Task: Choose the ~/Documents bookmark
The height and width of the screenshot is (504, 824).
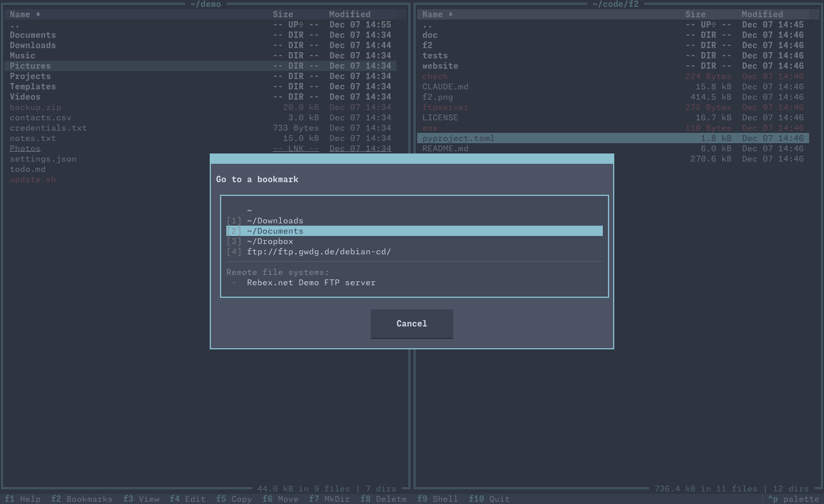Action: pyautogui.click(x=275, y=231)
